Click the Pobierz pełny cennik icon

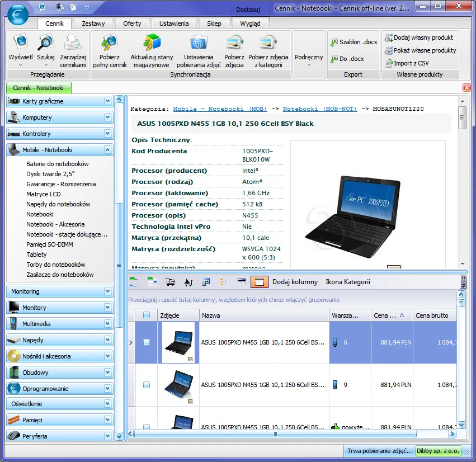[x=110, y=43]
